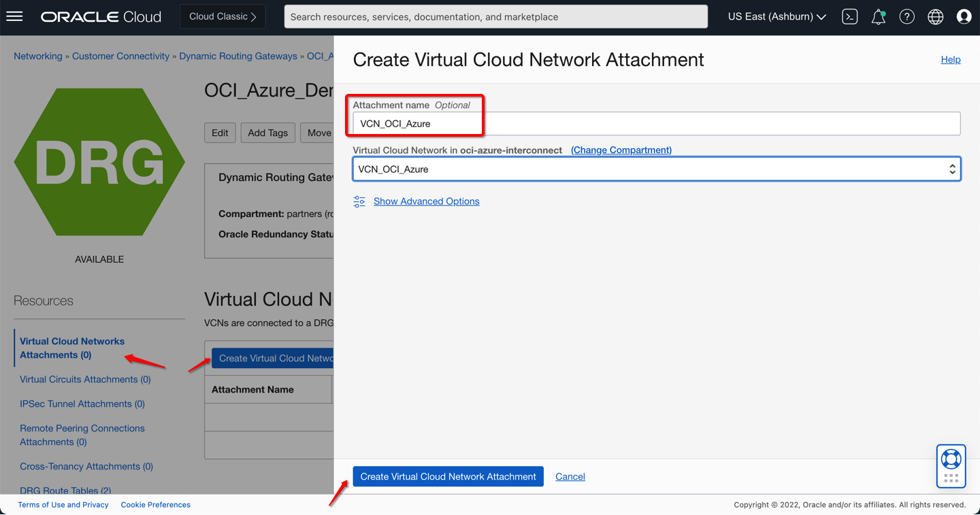This screenshot has width=980, height=515.
Task: Submit Create Virtual Cloud Network Attachment
Action: (448, 477)
